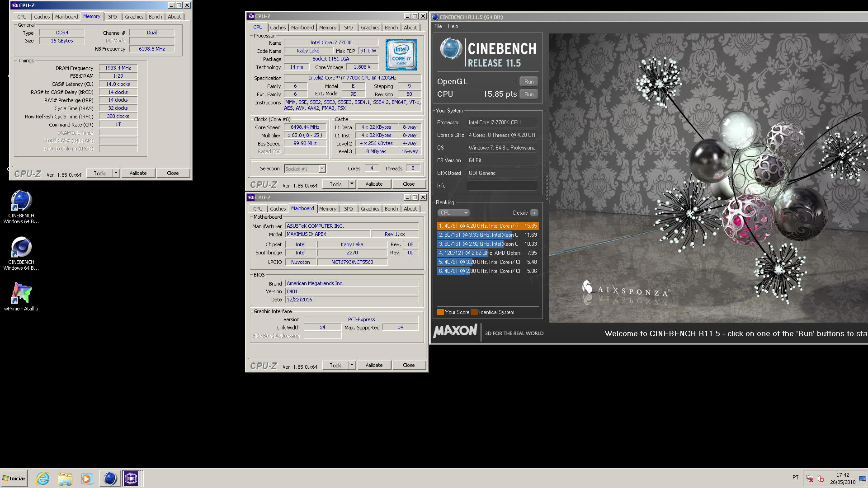Viewport: 868px width, 488px height.
Task: Switch to Bench tab in CPU window
Action: (x=392, y=28)
